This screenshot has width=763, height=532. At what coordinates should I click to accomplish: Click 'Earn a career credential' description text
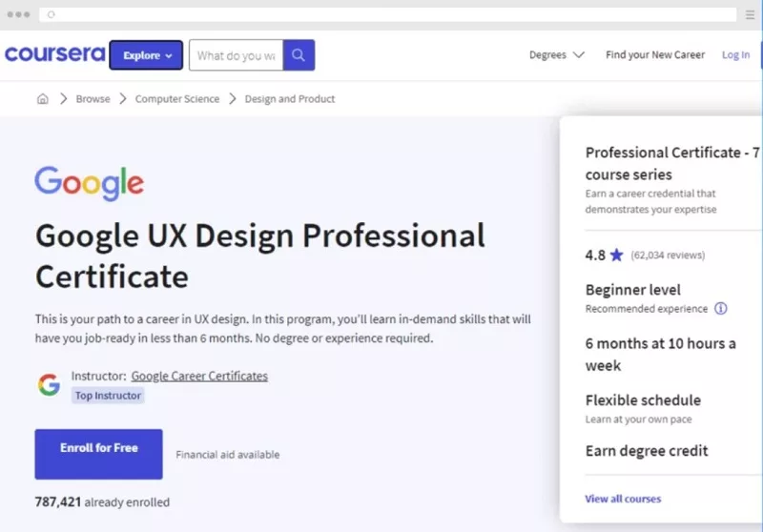650,201
